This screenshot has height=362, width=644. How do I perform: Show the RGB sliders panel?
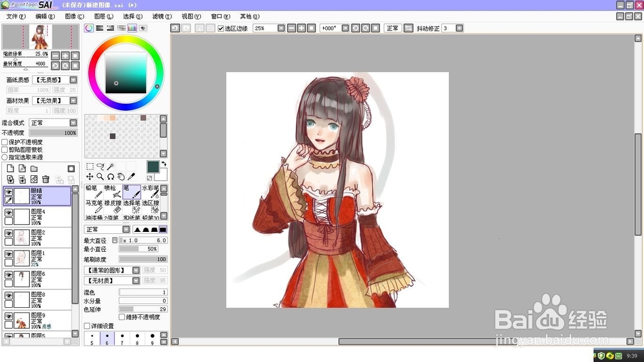(x=100, y=28)
